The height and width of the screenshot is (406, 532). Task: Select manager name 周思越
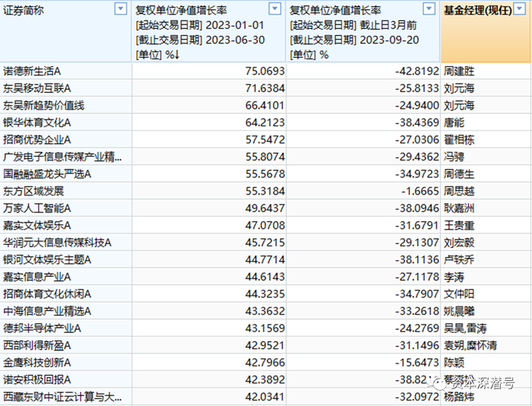click(x=459, y=191)
